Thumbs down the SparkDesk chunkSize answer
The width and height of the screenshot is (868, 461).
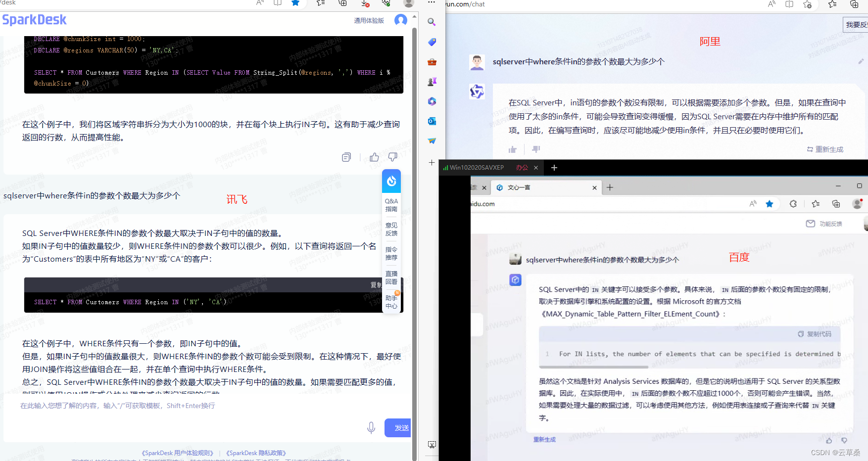click(x=393, y=157)
